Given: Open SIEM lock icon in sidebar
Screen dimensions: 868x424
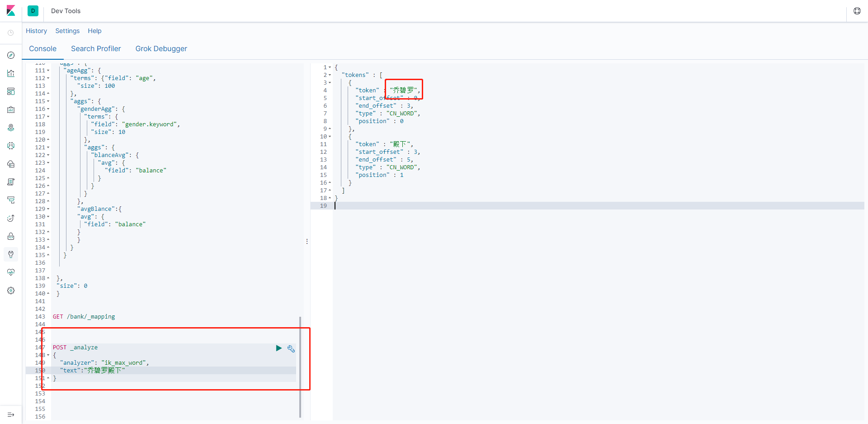Looking at the screenshot, I should coord(11,236).
